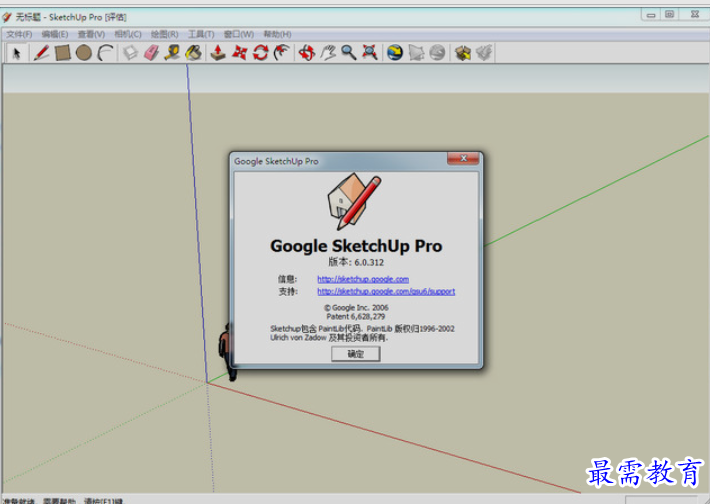The image size is (710, 504).
Task: Minimize the SketchUp Pro main window
Action: (651, 15)
